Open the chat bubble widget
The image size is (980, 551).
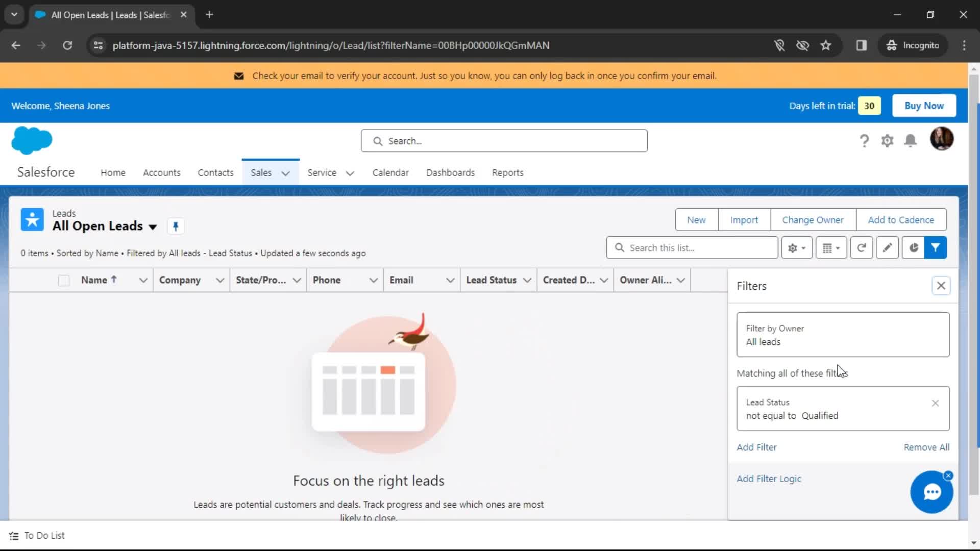click(x=932, y=492)
